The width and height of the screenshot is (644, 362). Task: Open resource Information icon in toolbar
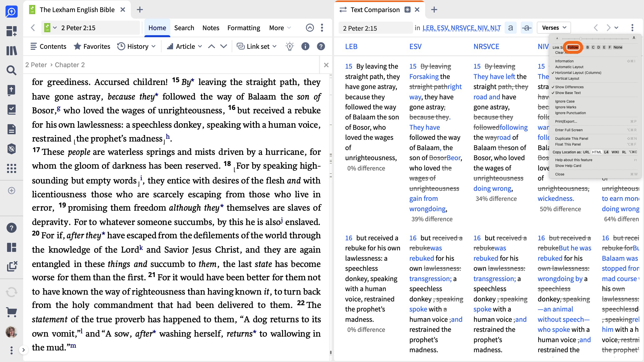pyautogui.click(x=305, y=47)
